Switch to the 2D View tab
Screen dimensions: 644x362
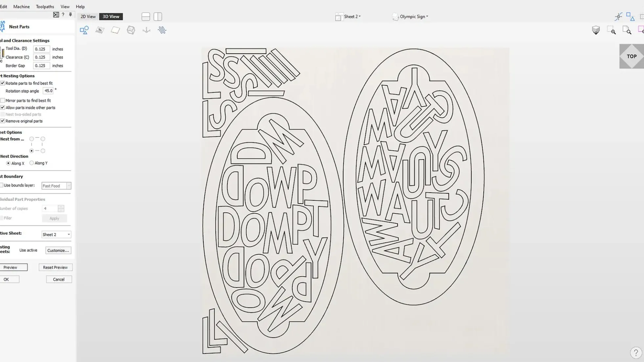(88, 16)
